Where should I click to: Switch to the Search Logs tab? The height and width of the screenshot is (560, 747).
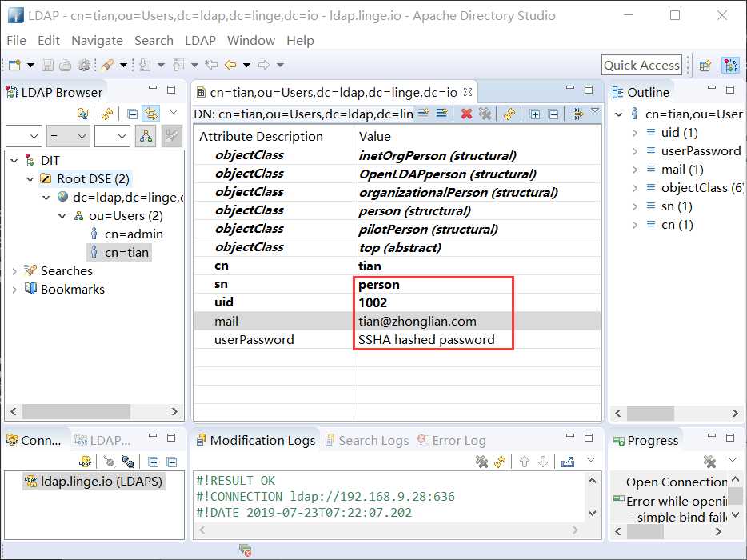367,440
